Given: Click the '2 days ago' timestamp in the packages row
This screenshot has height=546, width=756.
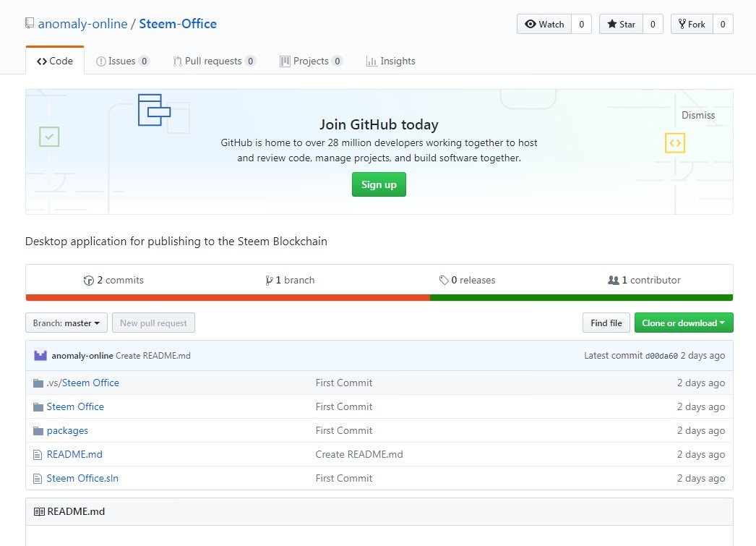Looking at the screenshot, I should point(701,431).
